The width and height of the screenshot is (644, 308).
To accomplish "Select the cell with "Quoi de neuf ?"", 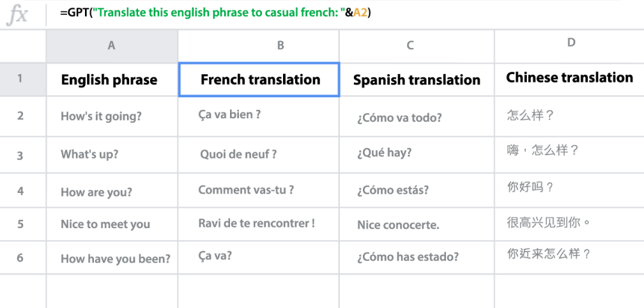I will tap(258, 155).
